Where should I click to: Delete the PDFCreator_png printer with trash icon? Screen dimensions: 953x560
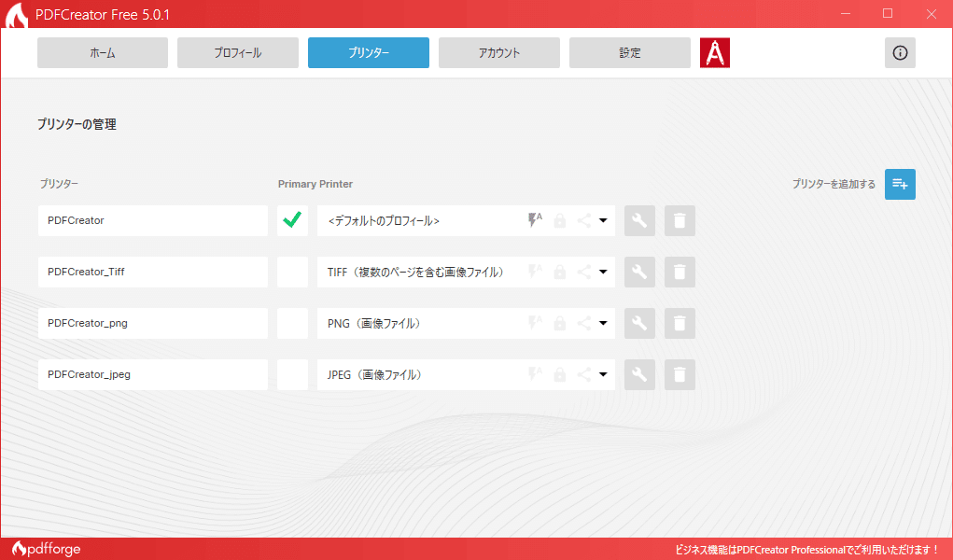click(680, 324)
